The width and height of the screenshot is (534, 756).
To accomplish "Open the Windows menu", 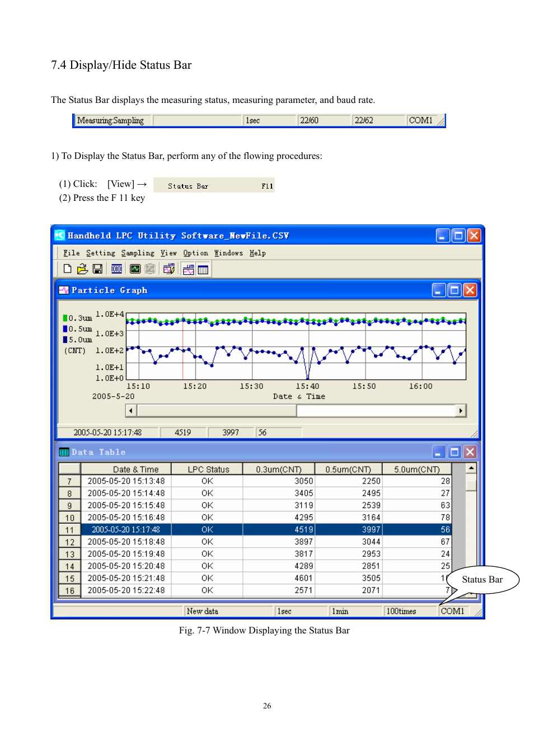I will pos(228,253).
